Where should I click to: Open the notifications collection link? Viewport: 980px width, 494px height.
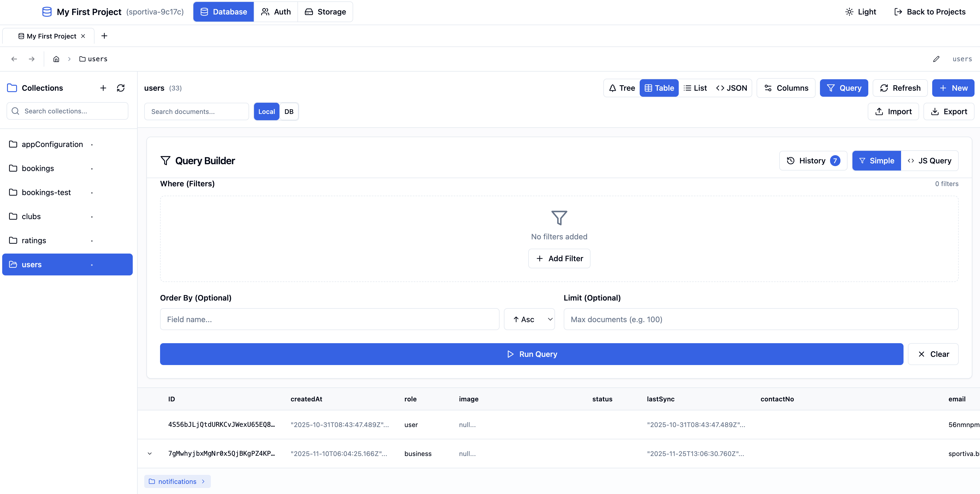pyautogui.click(x=177, y=481)
